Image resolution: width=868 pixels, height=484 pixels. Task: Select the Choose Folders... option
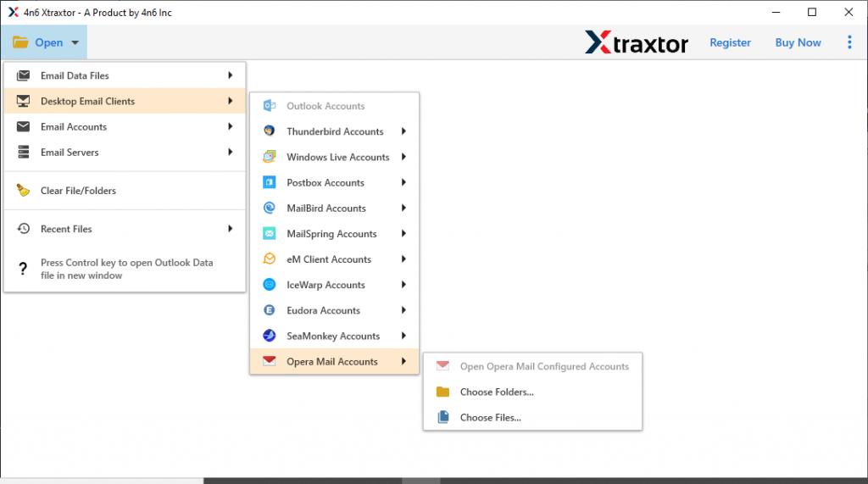point(532,392)
